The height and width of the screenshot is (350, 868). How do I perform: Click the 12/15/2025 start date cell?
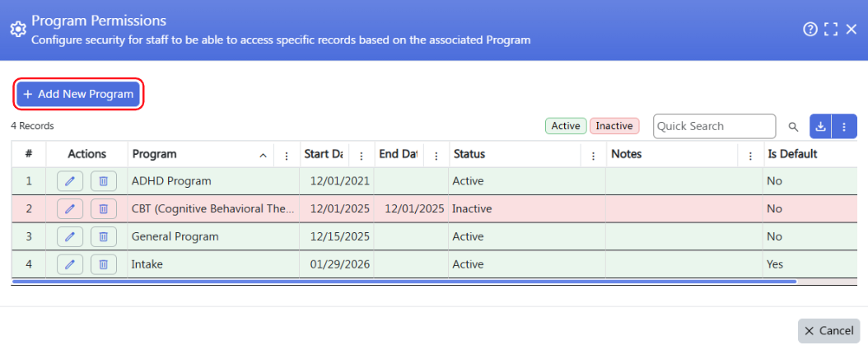[337, 236]
